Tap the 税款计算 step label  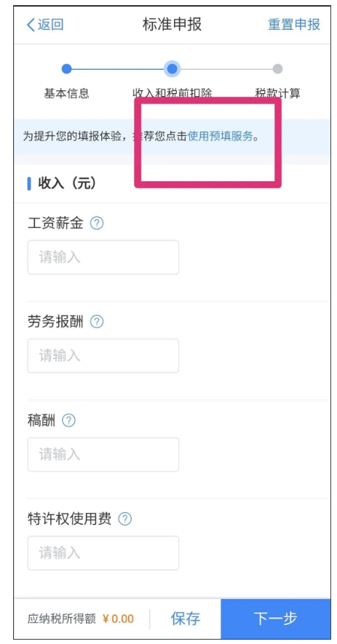(x=278, y=94)
